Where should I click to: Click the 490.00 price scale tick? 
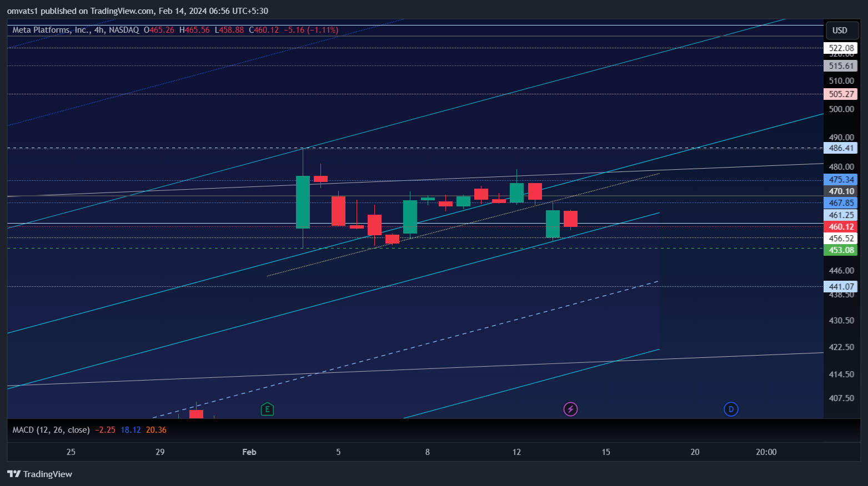[x=841, y=138]
